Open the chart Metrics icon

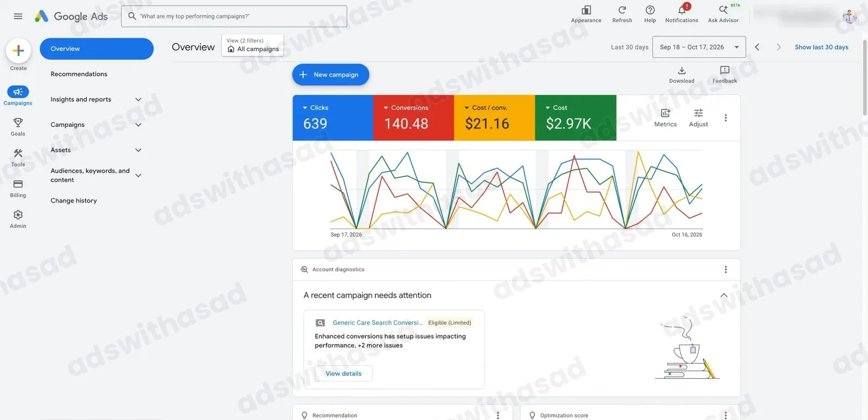[666, 113]
